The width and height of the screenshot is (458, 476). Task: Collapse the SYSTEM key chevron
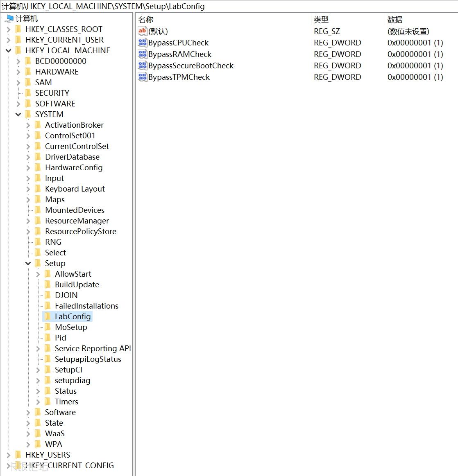[x=18, y=115]
